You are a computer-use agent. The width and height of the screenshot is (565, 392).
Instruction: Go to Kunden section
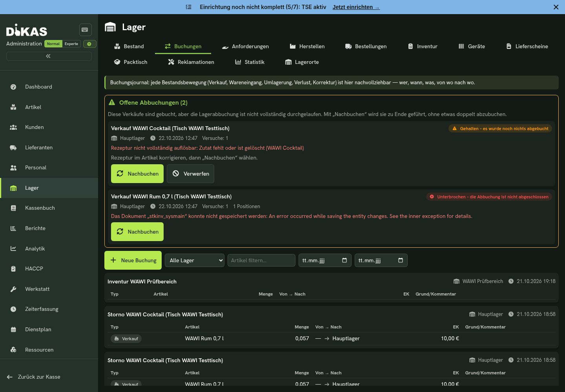click(49, 127)
